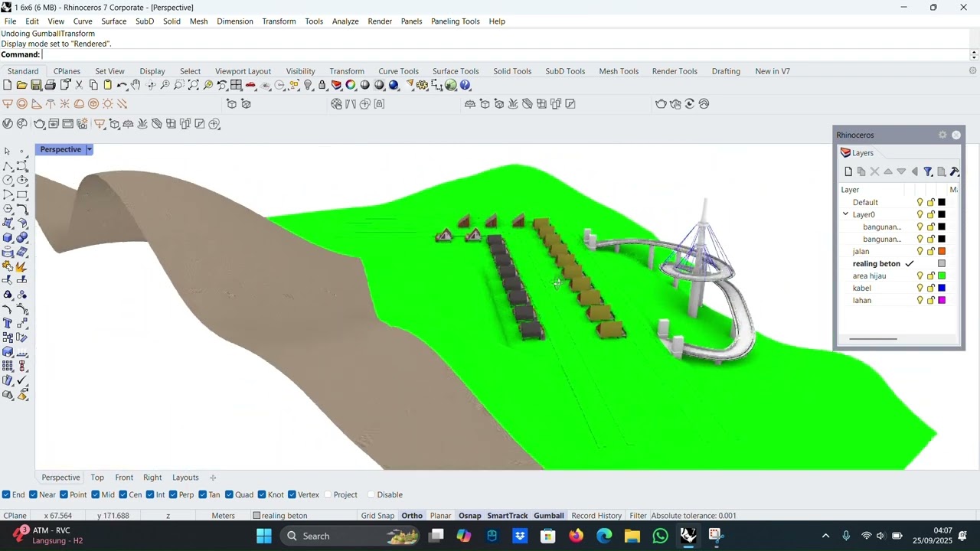Toggle the Point osnap checkbox

click(64, 494)
